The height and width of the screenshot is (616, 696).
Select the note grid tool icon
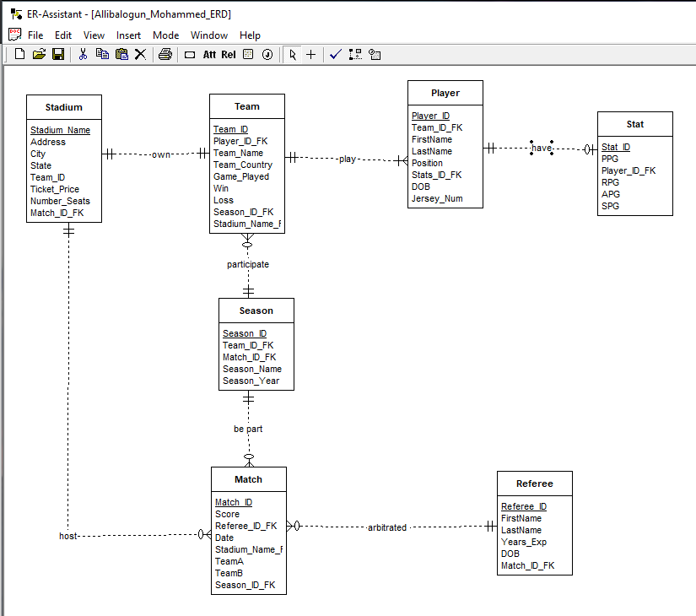click(x=248, y=54)
